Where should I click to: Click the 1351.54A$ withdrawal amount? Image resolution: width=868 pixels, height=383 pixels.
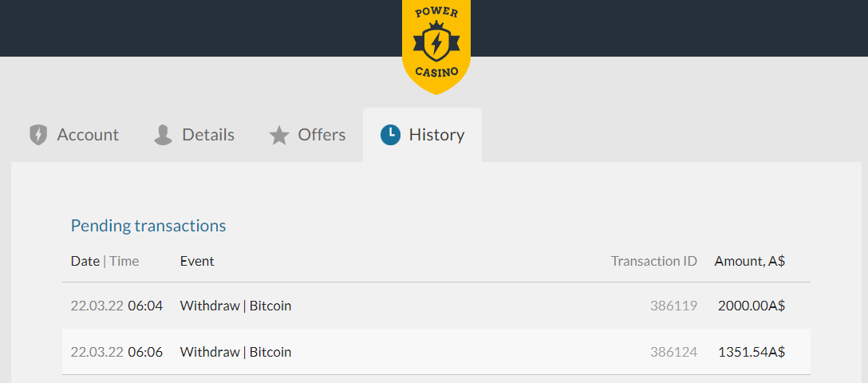(751, 352)
